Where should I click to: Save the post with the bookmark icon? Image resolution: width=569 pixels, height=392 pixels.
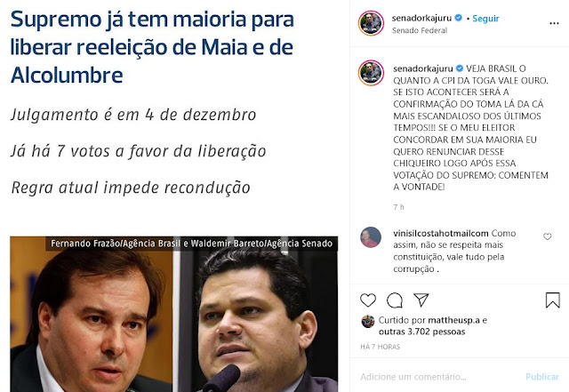(553, 300)
